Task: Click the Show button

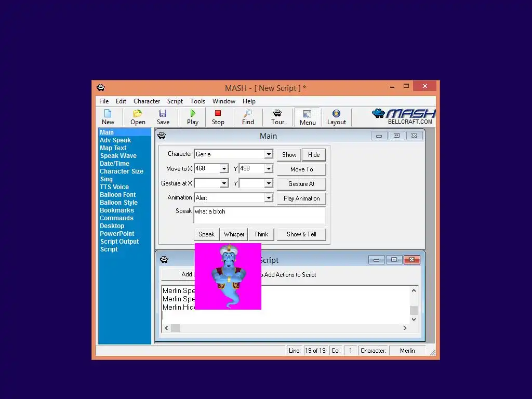Action: point(289,155)
